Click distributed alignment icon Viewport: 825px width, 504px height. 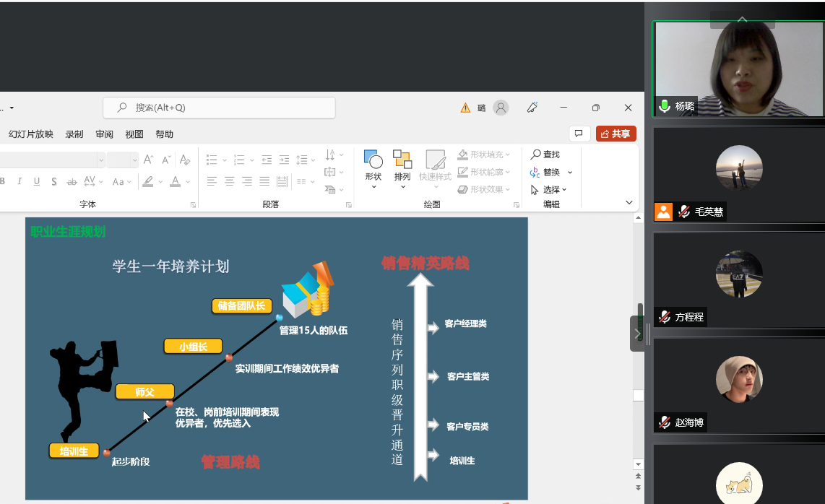[282, 181]
